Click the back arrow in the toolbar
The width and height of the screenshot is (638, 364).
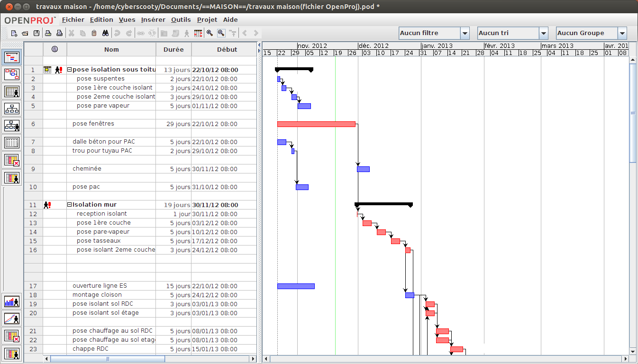pyautogui.click(x=245, y=33)
